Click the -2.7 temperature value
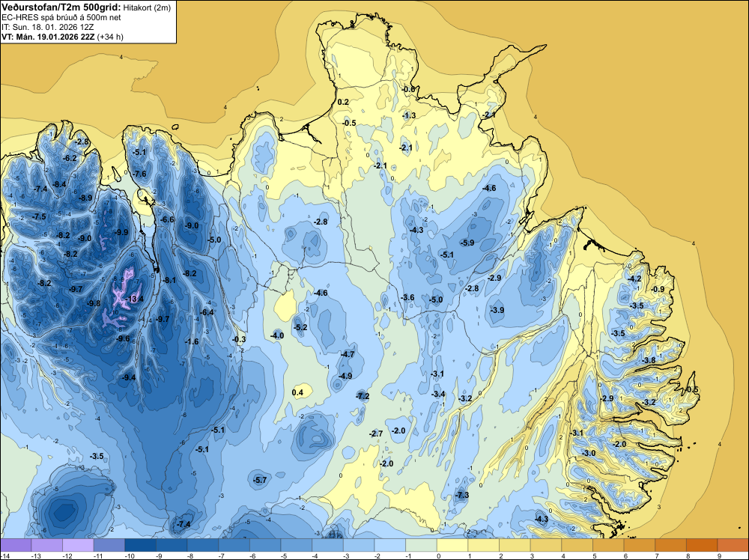The height and width of the screenshot is (560, 749). tap(376, 433)
